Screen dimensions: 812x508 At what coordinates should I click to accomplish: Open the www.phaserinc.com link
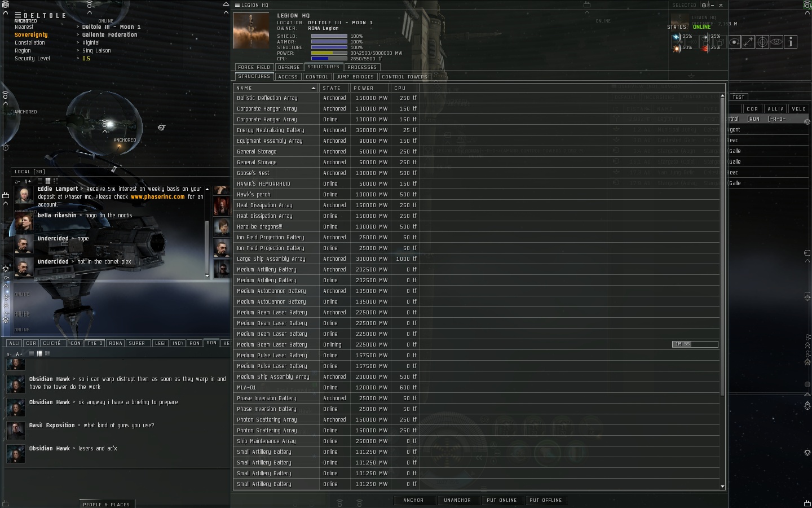pyautogui.click(x=157, y=197)
